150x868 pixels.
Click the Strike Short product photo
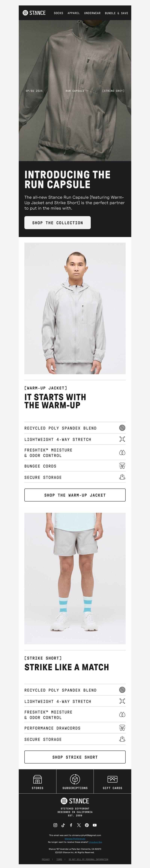point(75,578)
